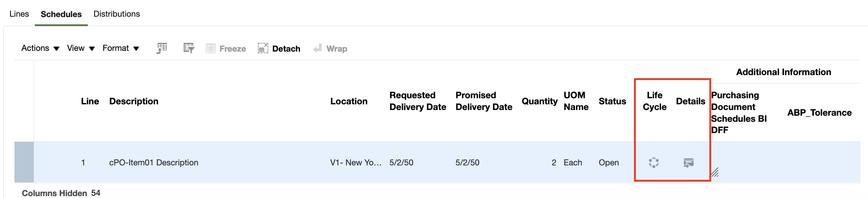Click the Quantity column header
868x198 pixels.
540,101
